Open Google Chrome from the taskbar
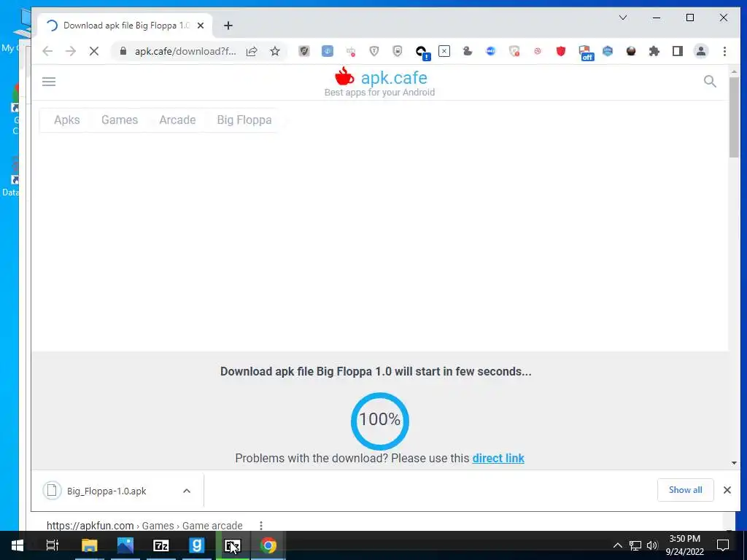 click(x=268, y=545)
